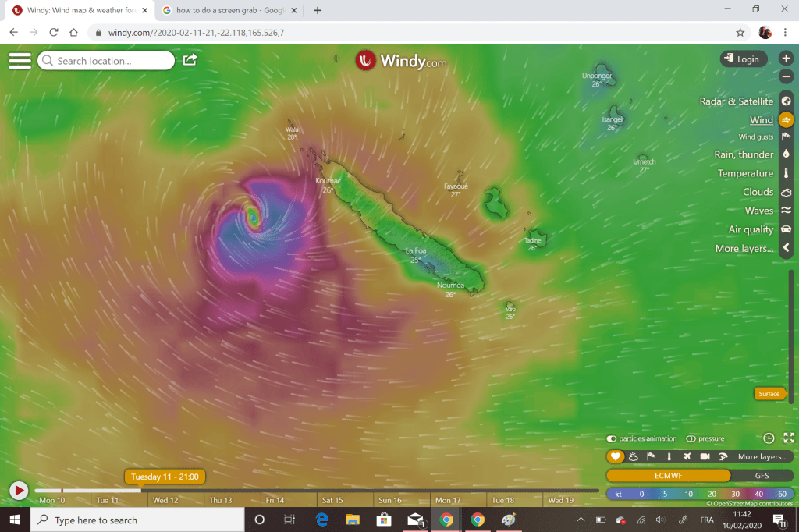Select the Waves layer icon
This screenshot has height=532, width=799.
point(786,211)
